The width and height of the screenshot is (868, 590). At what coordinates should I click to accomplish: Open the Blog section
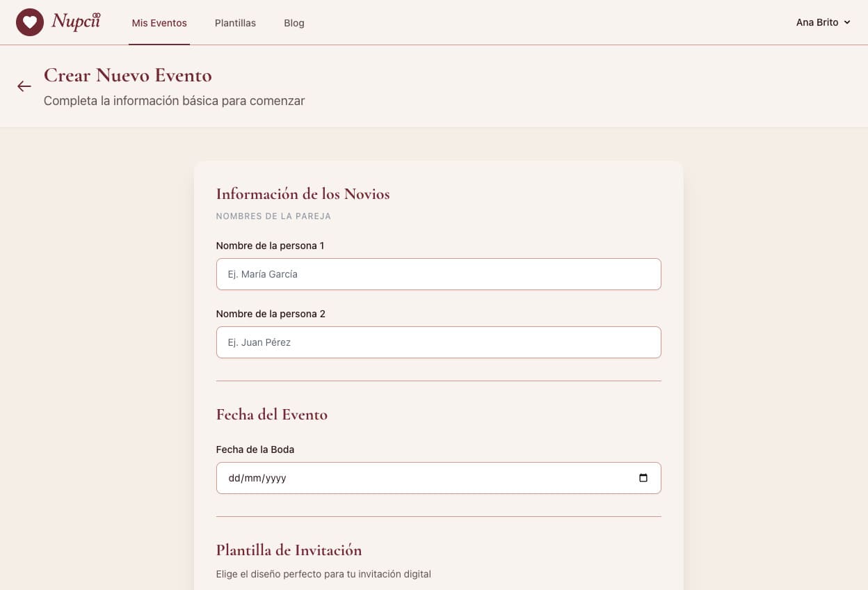[x=294, y=23]
